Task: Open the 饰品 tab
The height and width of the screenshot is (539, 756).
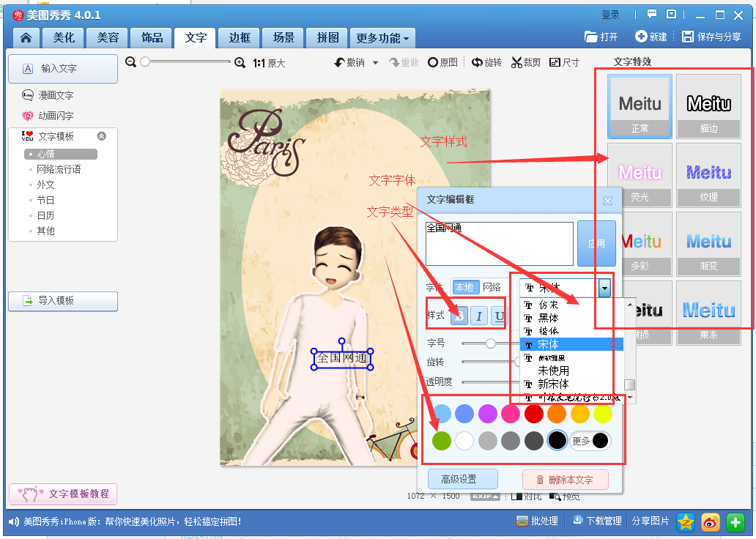Action: pyautogui.click(x=152, y=38)
